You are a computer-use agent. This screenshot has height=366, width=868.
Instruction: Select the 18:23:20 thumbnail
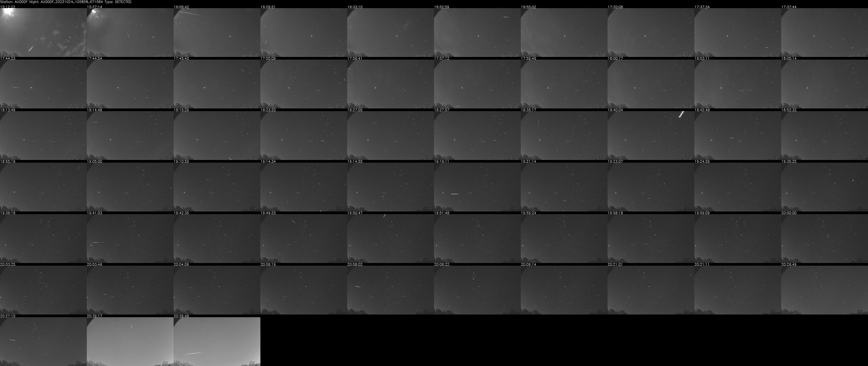(x=304, y=135)
